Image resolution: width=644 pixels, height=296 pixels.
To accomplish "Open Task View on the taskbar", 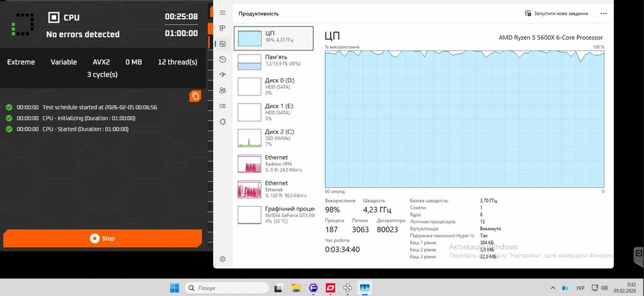I will tap(278, 288).
